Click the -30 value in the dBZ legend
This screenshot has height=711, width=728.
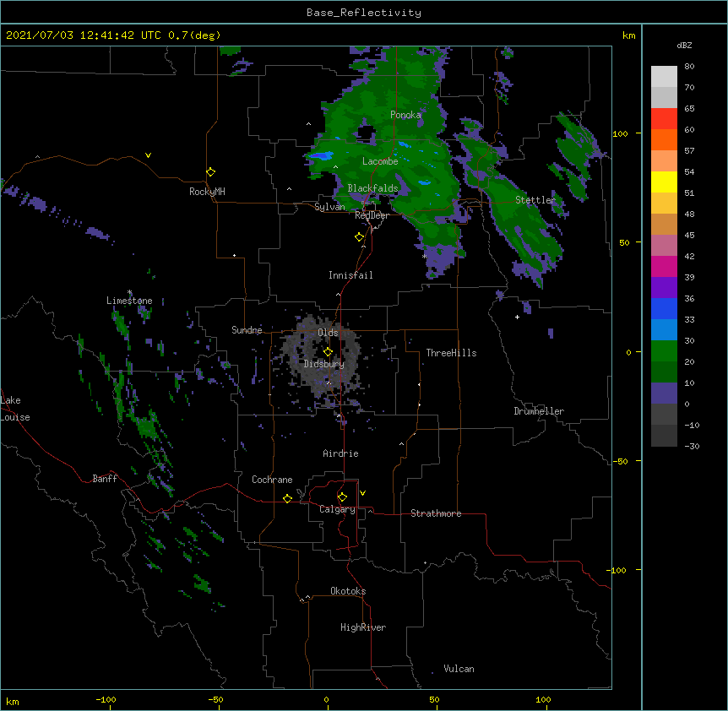pyautogui.click(x=692, y=447)
